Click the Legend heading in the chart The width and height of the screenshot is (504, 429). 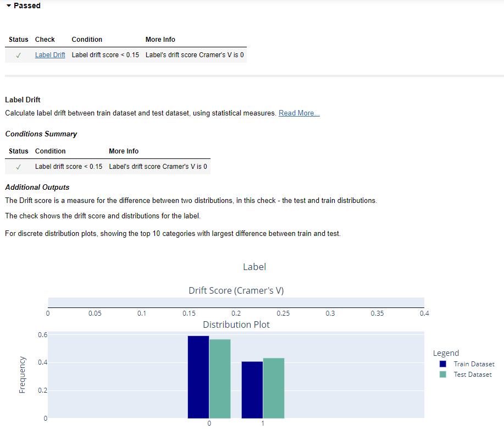point(446,353)
